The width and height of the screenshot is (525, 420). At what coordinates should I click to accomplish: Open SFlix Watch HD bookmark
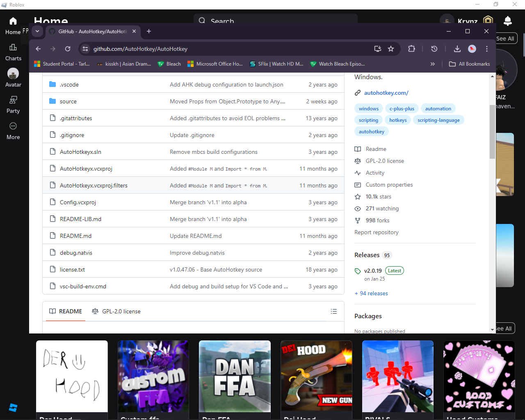click(x=277, y=64)
